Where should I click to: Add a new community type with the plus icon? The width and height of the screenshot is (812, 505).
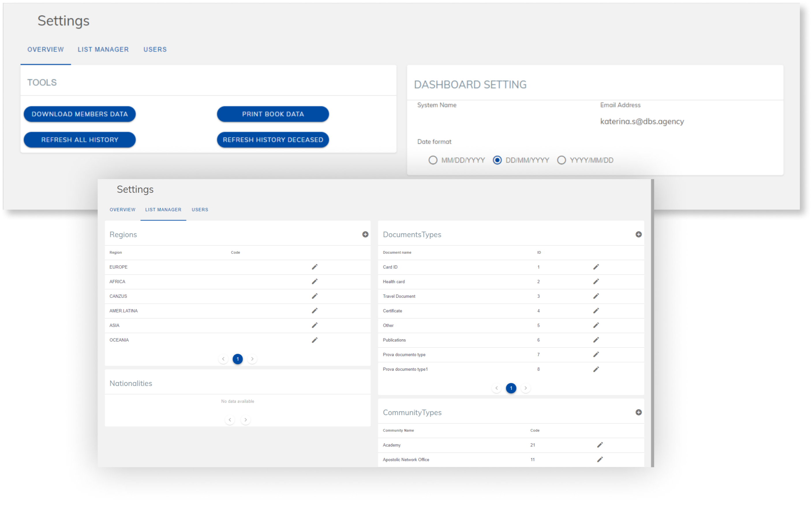[x=639, y=412]
